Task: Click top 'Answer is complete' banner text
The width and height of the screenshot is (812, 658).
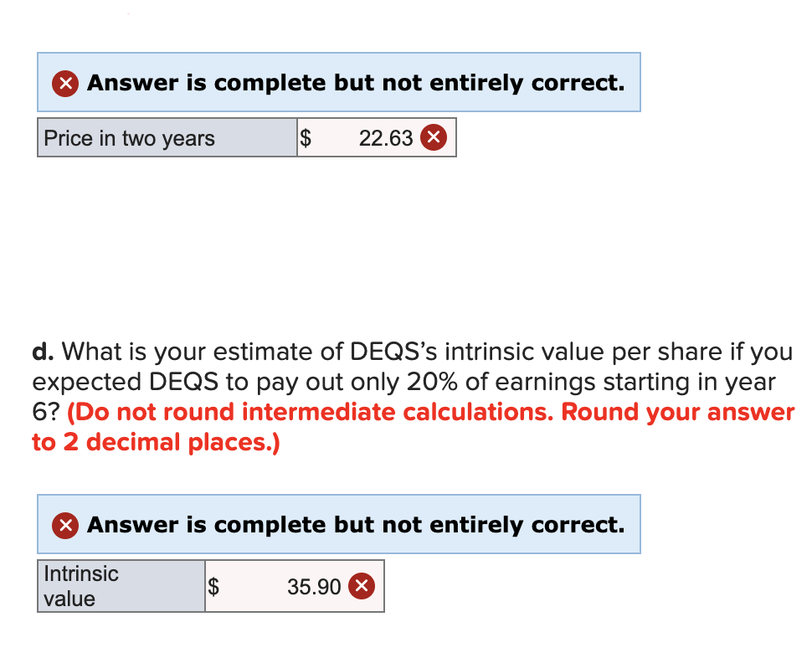Action: click(x=357, y=83)
